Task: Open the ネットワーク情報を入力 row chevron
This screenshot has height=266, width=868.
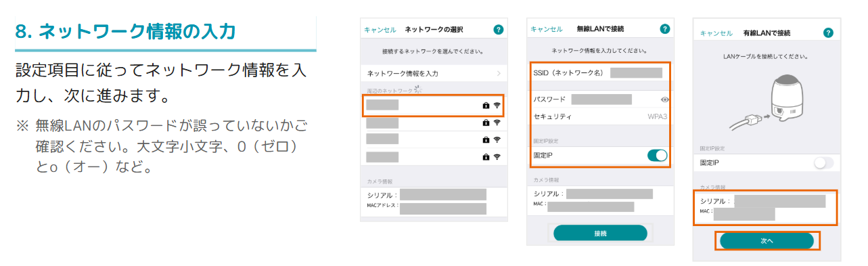Action: tap(499, 72)
